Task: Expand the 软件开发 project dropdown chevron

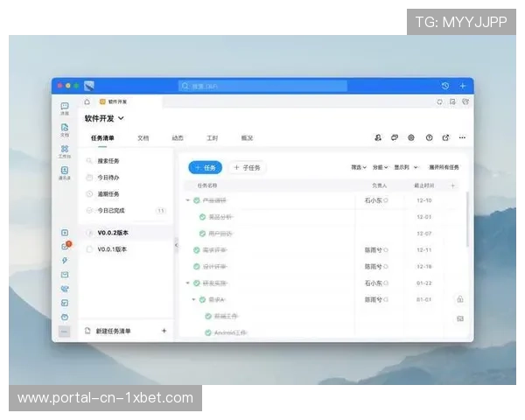Action: point(121,118)
